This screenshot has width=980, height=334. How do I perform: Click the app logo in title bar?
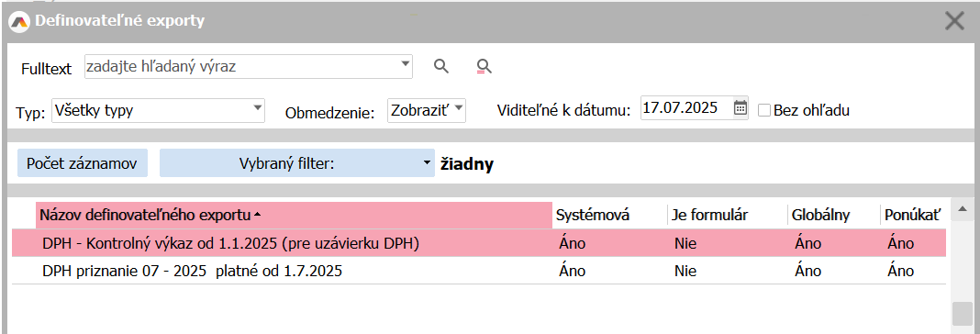point(21,21)
